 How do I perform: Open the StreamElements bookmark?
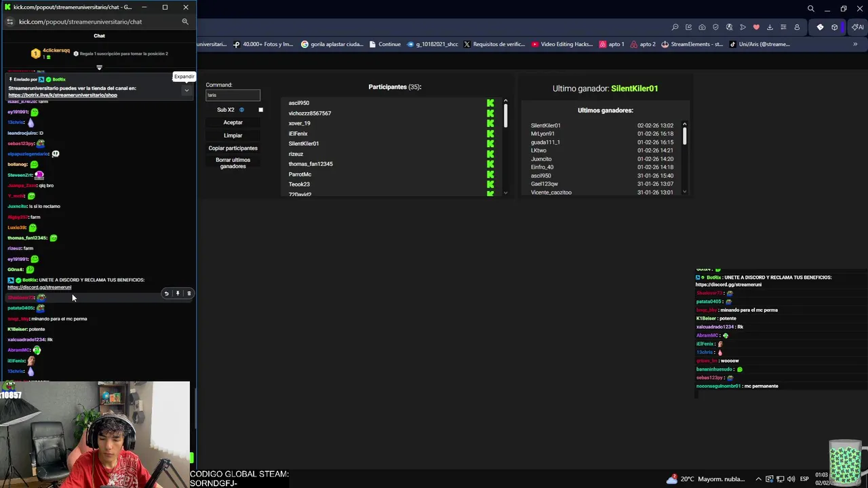tap(692, 44)
